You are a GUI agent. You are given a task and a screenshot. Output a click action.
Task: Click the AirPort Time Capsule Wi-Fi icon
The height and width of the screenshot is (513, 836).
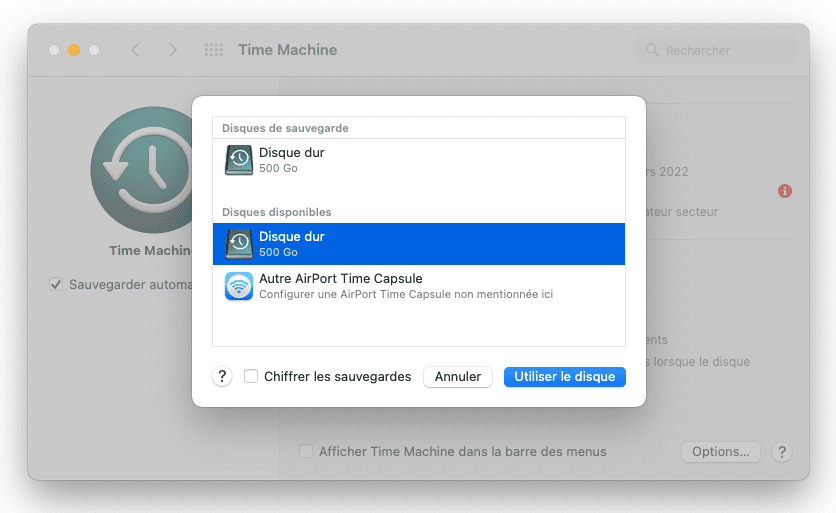(239, 286)
